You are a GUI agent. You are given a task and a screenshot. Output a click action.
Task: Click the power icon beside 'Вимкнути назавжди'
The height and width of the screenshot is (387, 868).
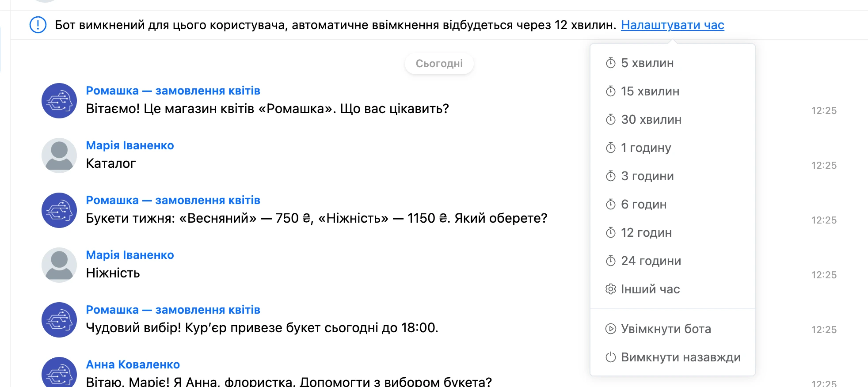pos(610,357)
